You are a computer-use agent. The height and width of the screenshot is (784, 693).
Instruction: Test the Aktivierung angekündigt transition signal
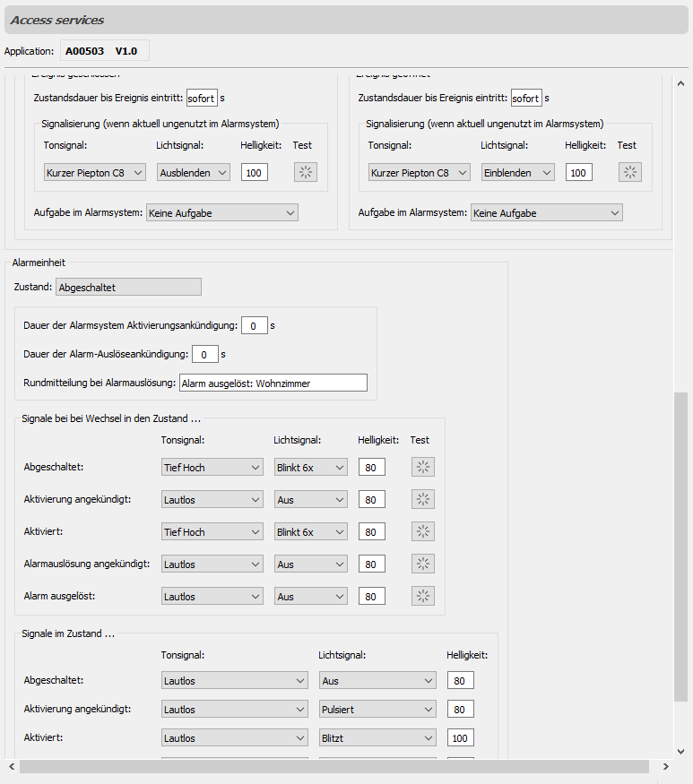pos(423,499)
